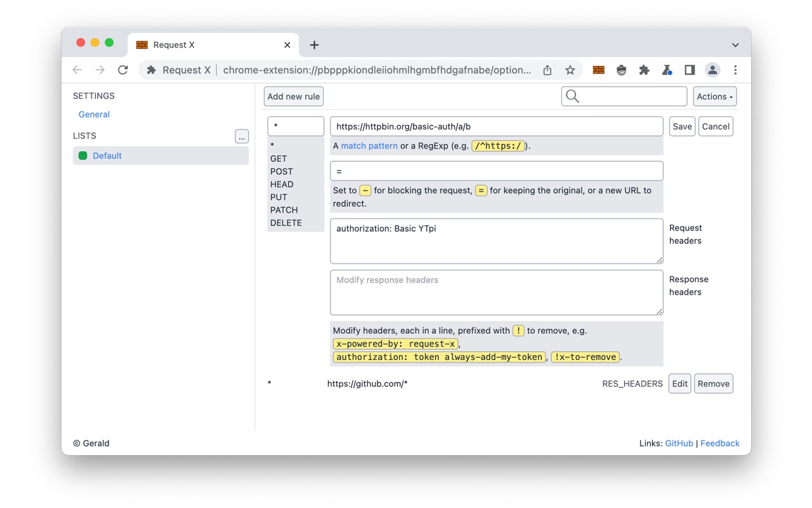Click the Response headers label

click(x=689, y=286)
